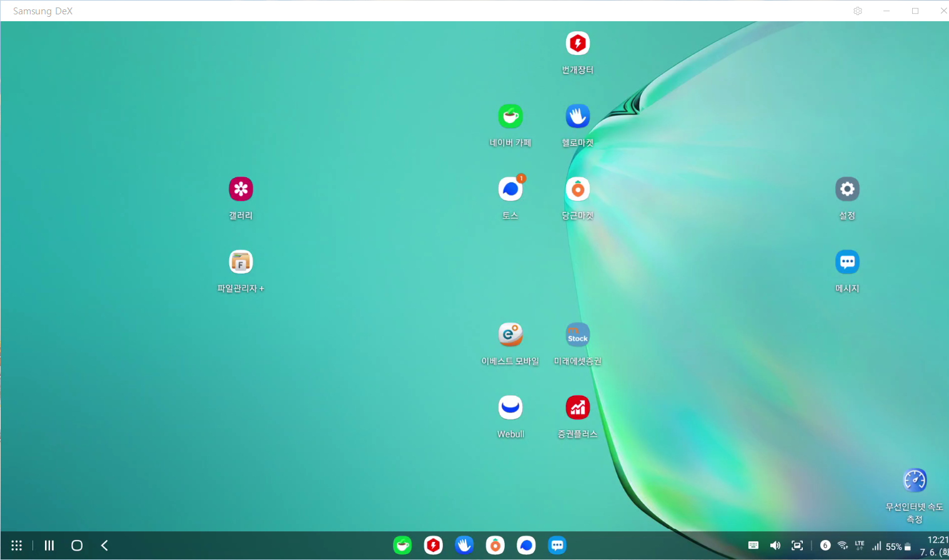
Task: Click the LTE data indicator
Action: coord(860,545)
